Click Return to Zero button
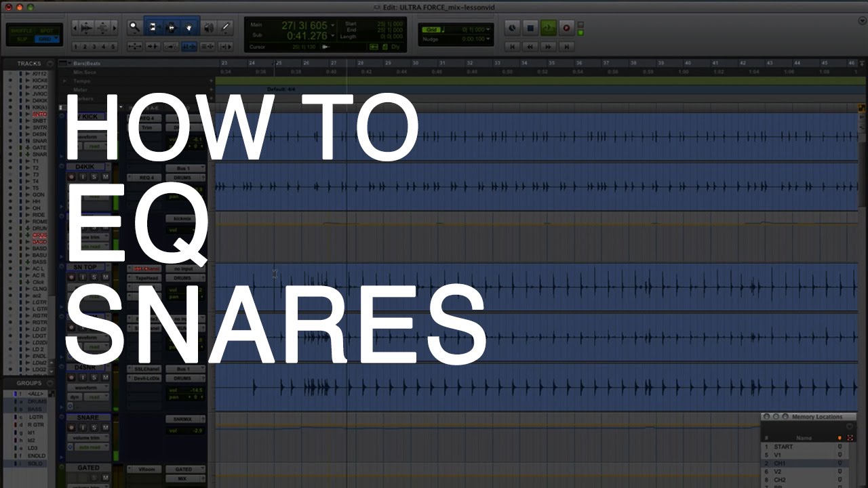This screenshot has width=868, height=488. point(513,47)
